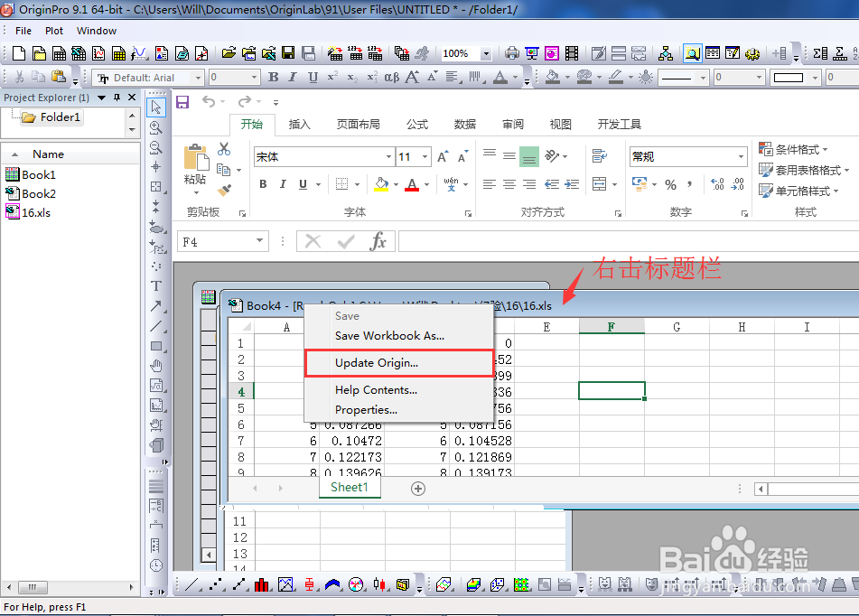The width and height of the screenshot is (859, 616).
Task: Click the Format Painter brush icon
Action: pyautogui.click(x=224, y=191)
